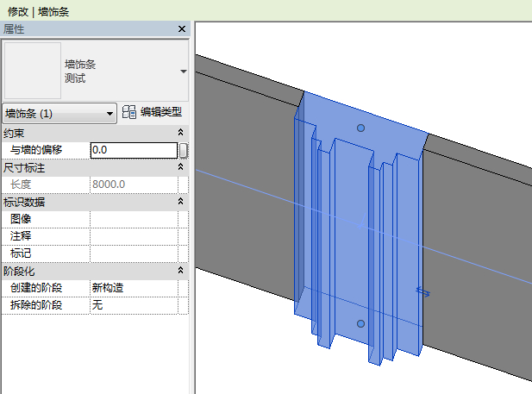
Task: Click the type preview thumbnail
Action: pyautogui.click(x=33, y=71)
